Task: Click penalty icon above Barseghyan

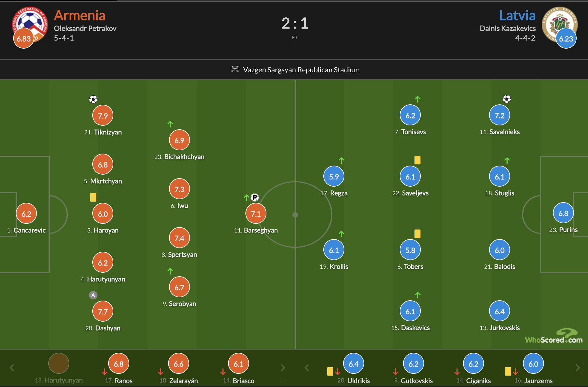Action: [x=255, y=197]
